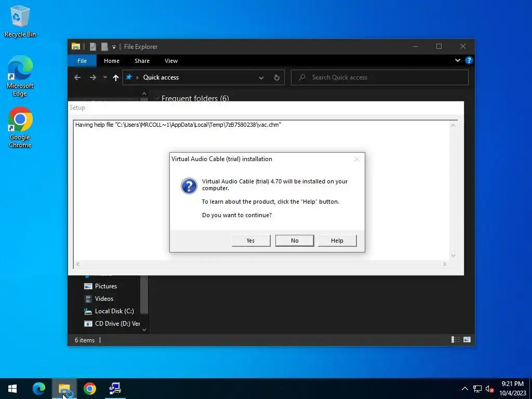Expand the File Explorer ribbon chevron
This screenshot has width=532, height=399.
click(457, 60)
